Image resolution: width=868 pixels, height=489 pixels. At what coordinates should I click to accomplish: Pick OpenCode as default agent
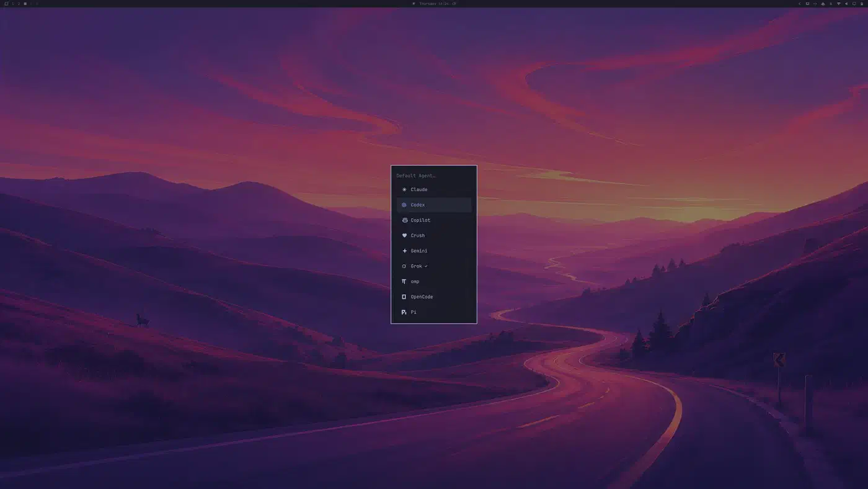tap(434, 297)
